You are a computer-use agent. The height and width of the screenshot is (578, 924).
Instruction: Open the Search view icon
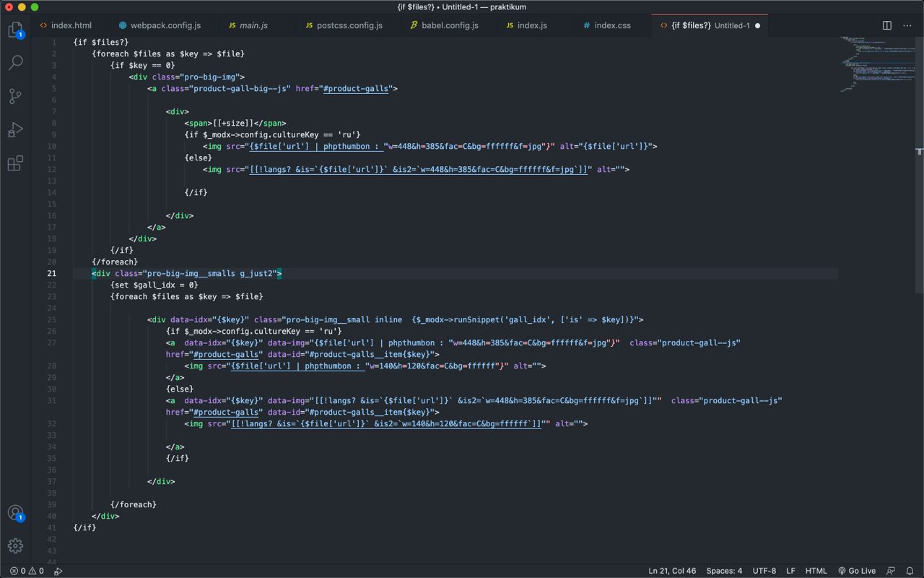(15, 63)
